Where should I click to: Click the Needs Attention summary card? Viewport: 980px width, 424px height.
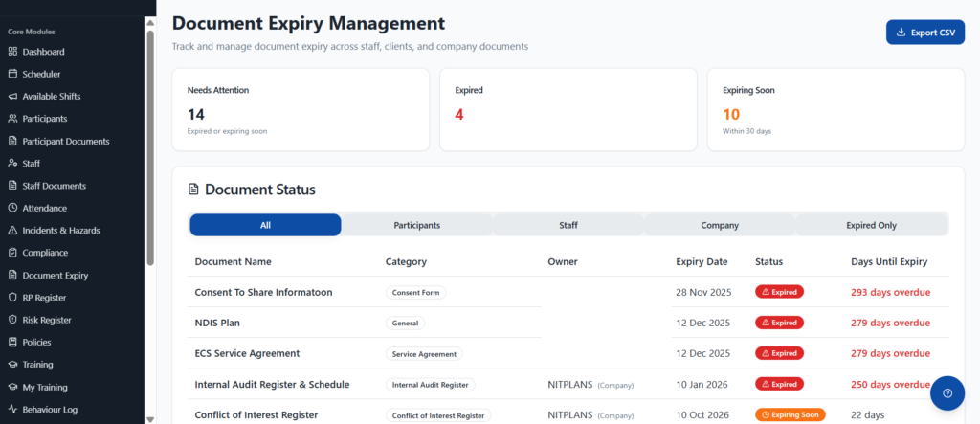pyautogui.click(x=301, y=109)
